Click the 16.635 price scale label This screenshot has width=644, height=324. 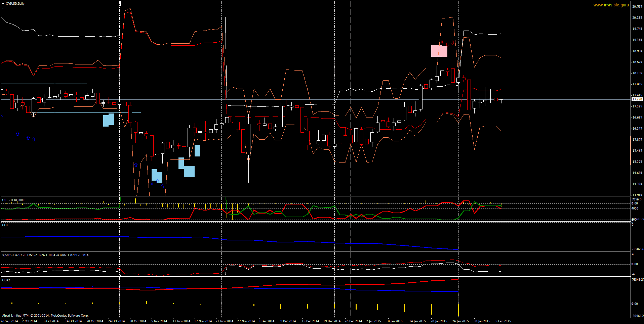(637, 118)
